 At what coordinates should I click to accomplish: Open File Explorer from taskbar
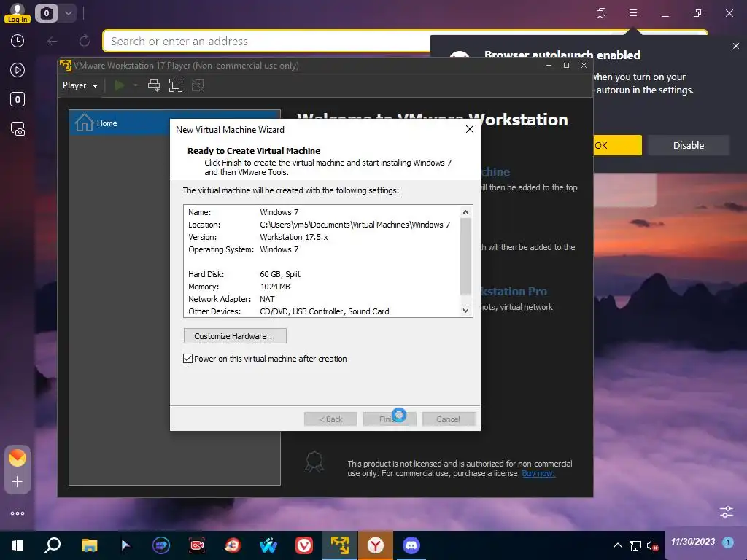[89, 545]
